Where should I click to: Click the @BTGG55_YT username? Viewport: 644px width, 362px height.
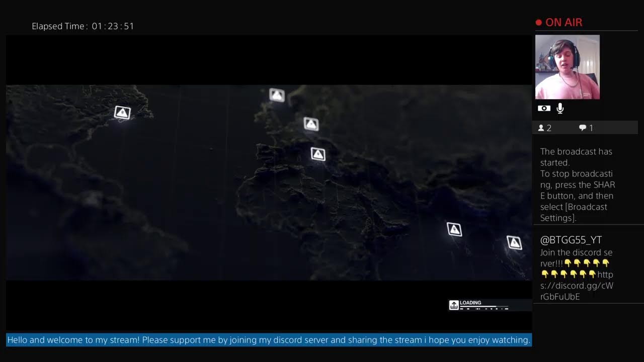[x=571, y=240]
